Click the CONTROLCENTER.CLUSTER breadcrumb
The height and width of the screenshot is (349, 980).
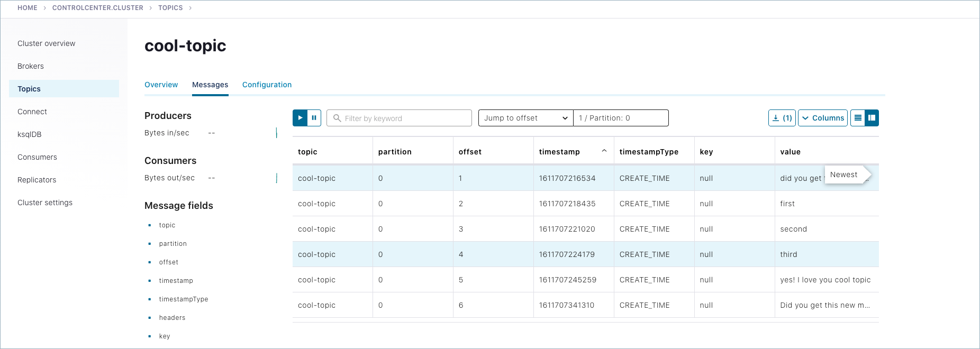click(x=97, y=8)
